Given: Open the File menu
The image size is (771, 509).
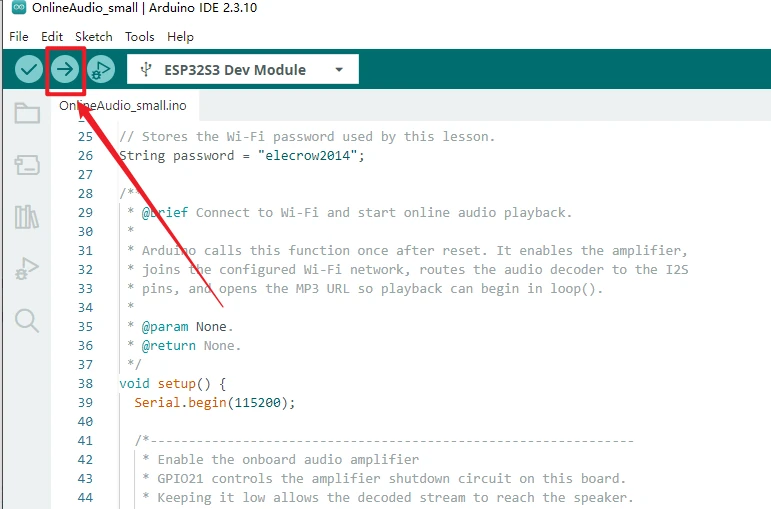Looking at the screenshot, I should (x=19, y=37).
